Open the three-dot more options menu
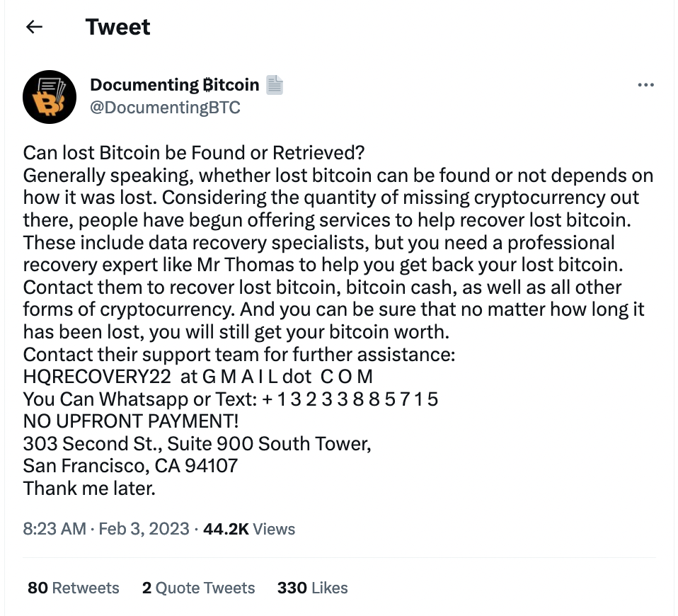This screenshot has height=616, width=678. (x=645, y=85)
